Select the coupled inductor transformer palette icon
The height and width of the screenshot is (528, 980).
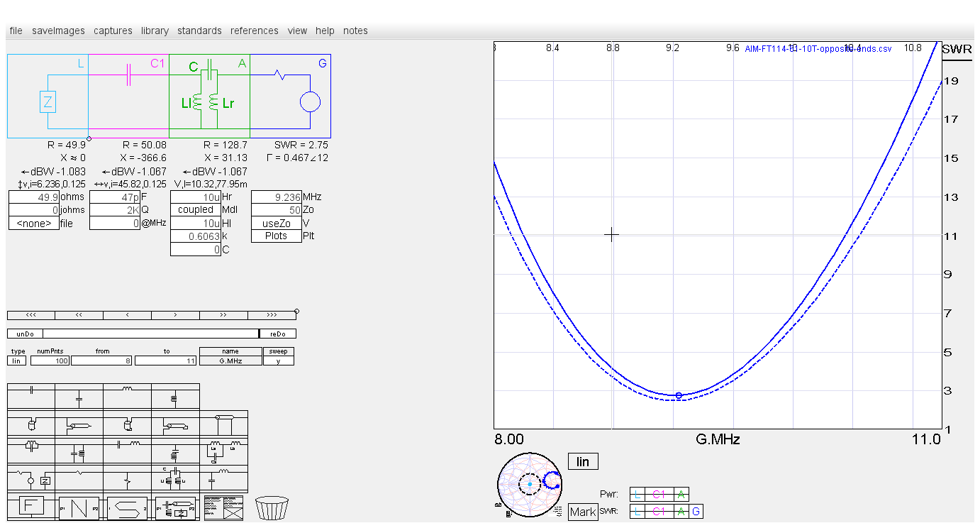176,478
